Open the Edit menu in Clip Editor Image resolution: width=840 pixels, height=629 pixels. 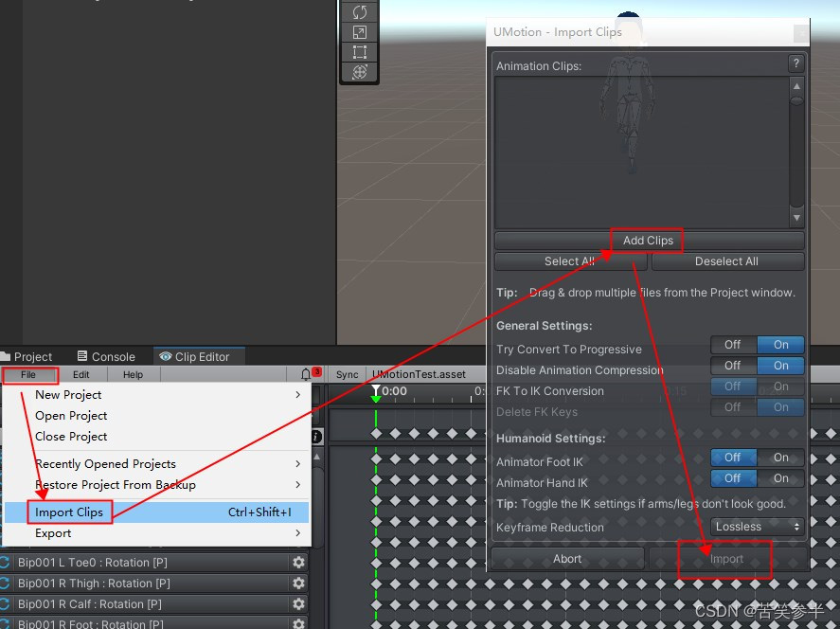[x=80, y=374]
